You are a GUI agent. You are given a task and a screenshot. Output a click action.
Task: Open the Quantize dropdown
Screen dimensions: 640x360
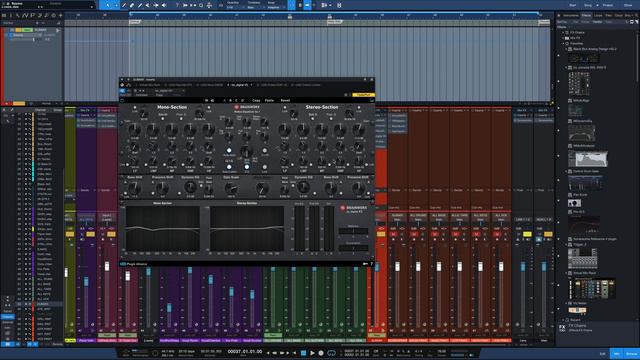pyautogui.click(x=235, y=7)
